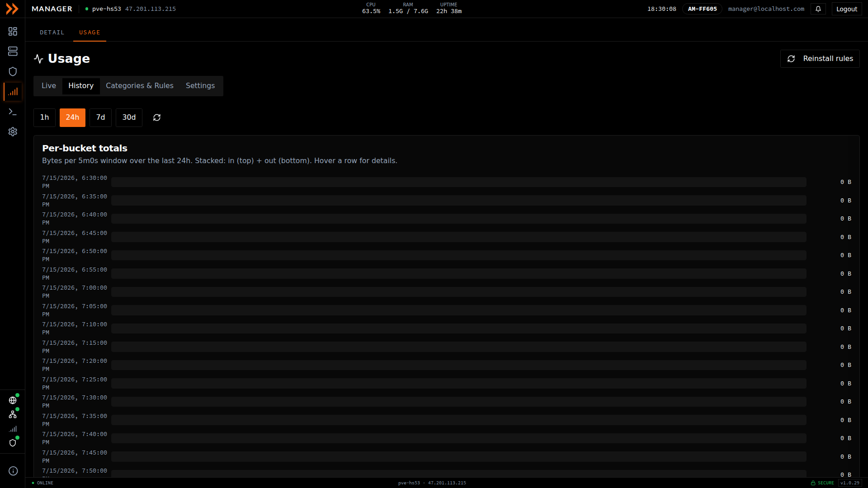Viewport: 868px width, 488px height.
Task: Open the Settings sub-tab
Action: [200, 86]
